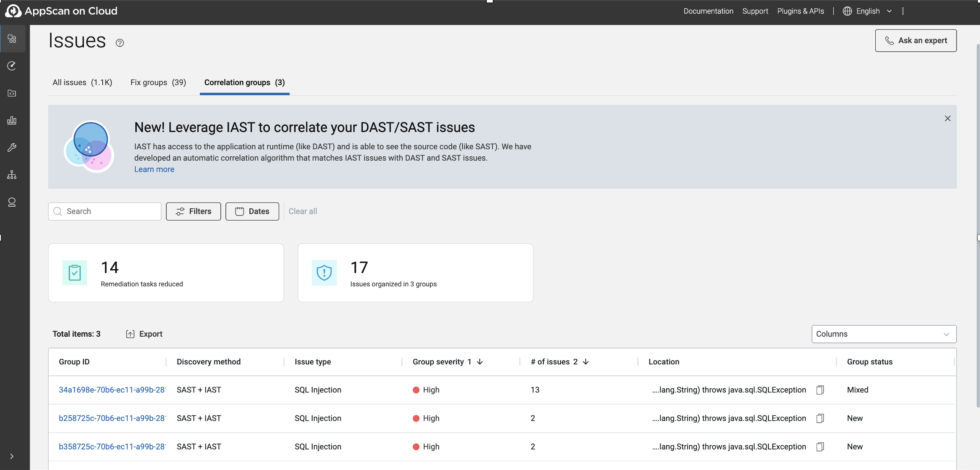Click the help question mark beside Issues
The image size is (980, 470).
(x=120, y=43)
